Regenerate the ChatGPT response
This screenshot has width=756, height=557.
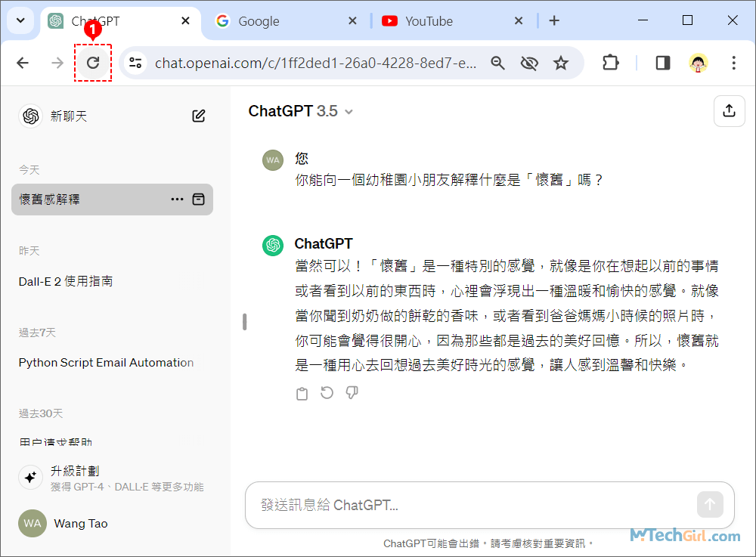327,393
